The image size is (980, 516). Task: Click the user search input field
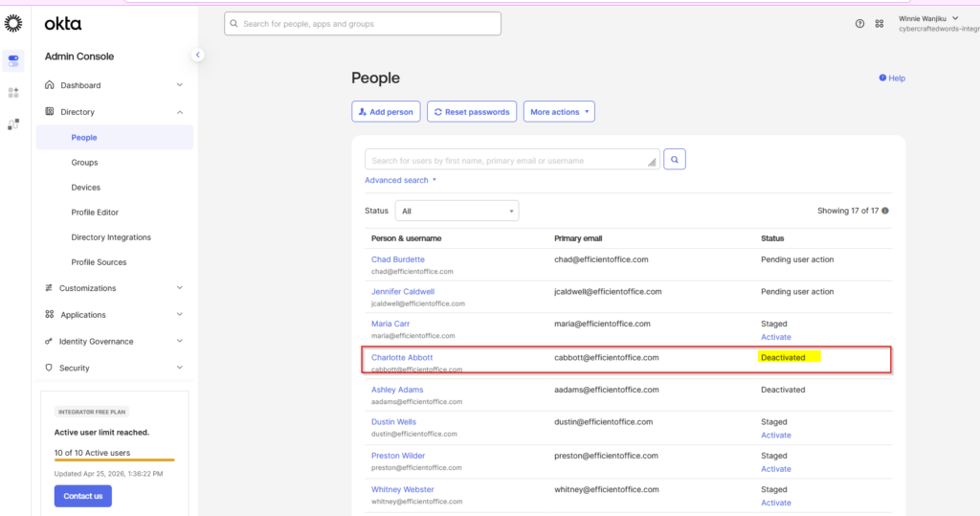coord(513,160)
